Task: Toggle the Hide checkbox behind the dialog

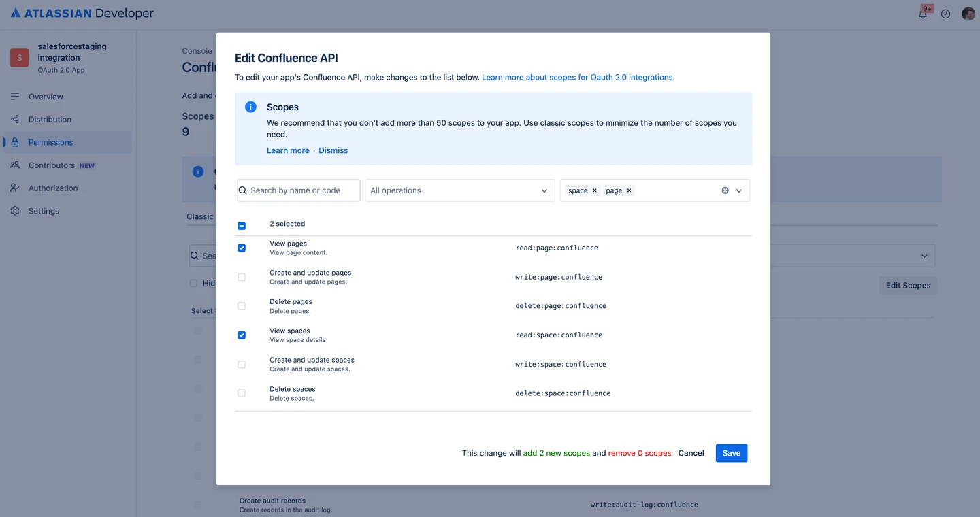Action: click(193, 283)
